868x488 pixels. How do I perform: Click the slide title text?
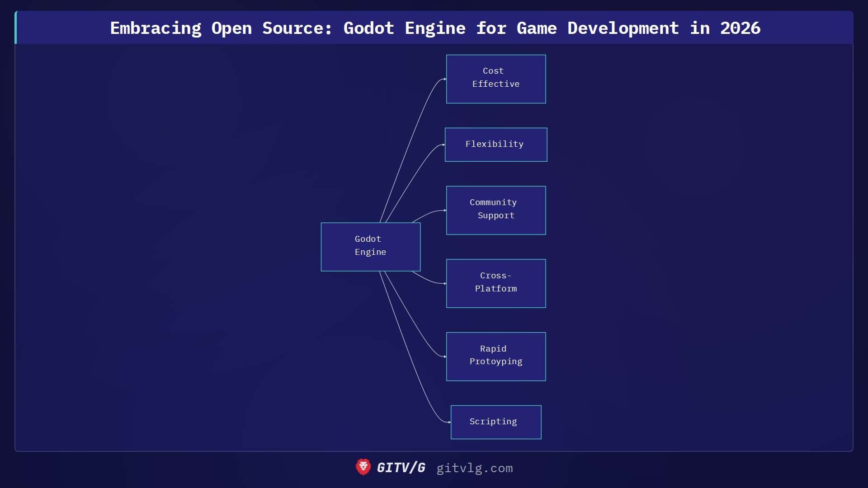pos(434,28)
